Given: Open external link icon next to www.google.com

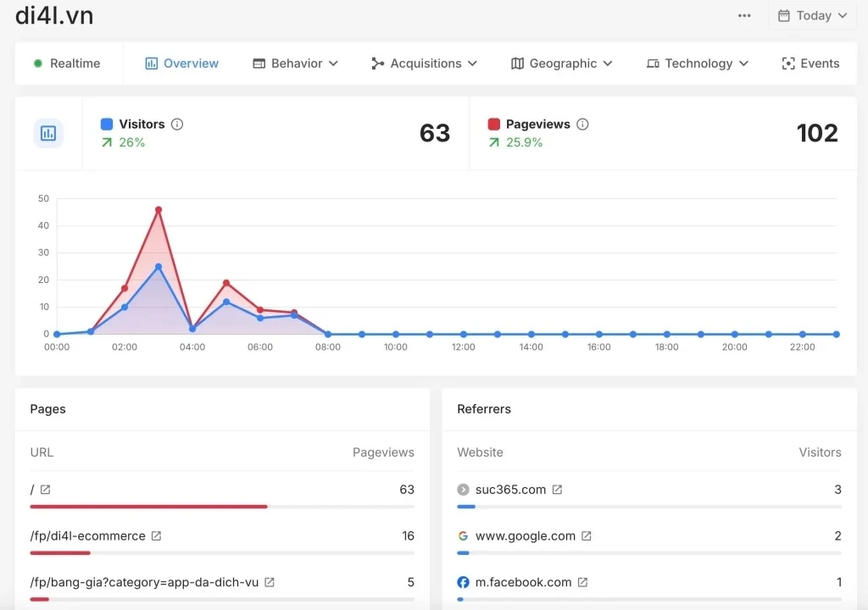Looking at the screenshot, I should click(x=587, y=536).
